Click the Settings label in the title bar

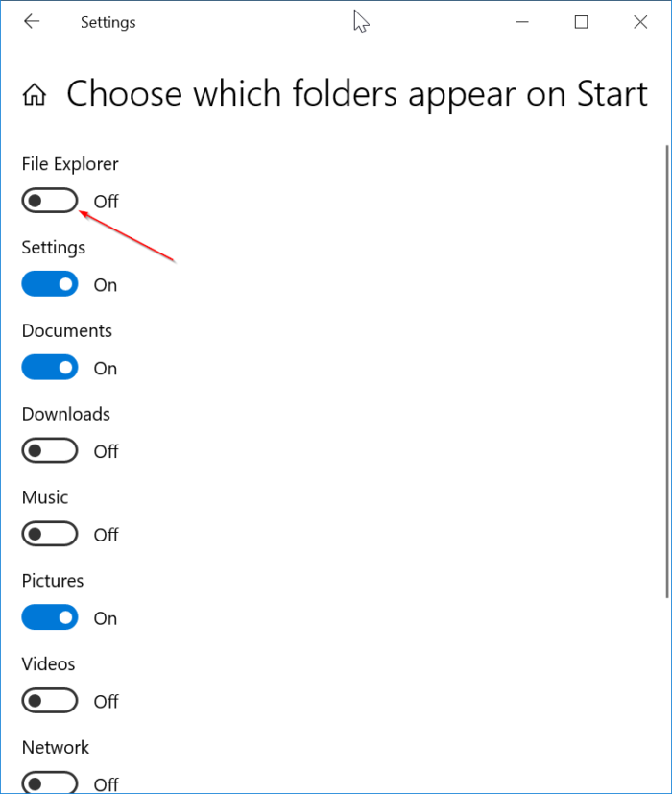point(108,22)
